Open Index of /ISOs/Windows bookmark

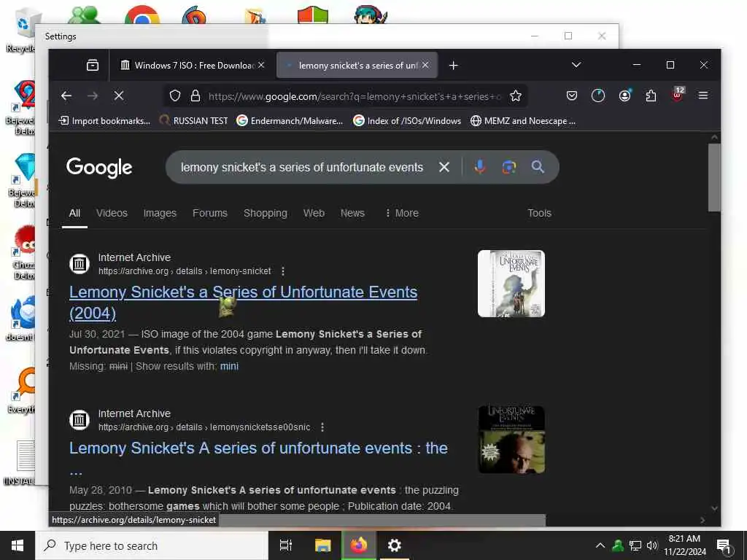pos(407,121)
